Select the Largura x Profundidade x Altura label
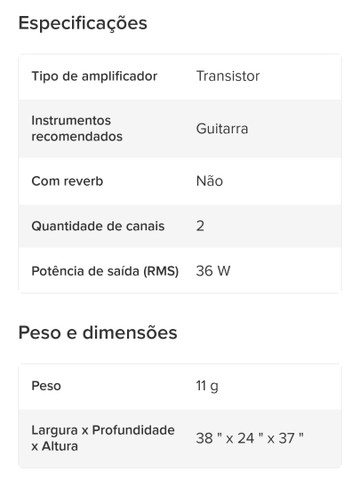This screenshot has height=480, width=360. click(103, 438)
